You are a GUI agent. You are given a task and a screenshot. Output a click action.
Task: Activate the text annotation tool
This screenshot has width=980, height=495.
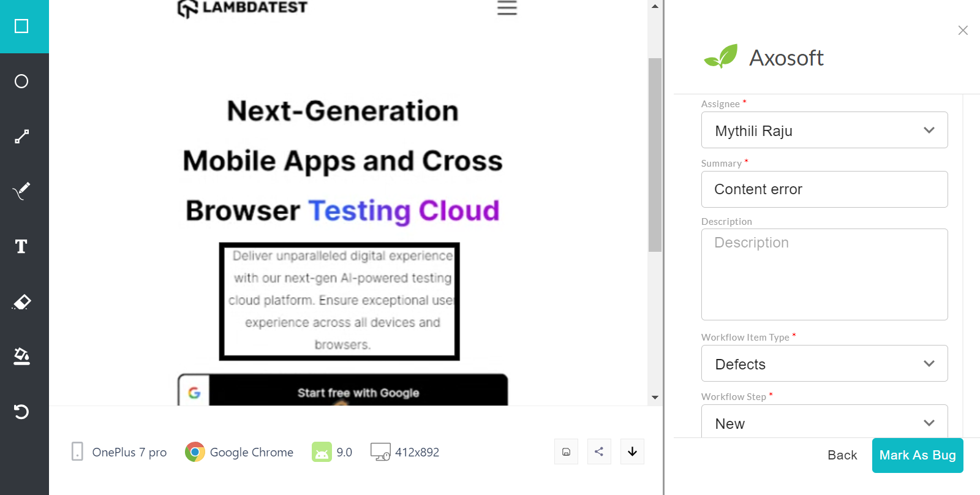point(22,246)
